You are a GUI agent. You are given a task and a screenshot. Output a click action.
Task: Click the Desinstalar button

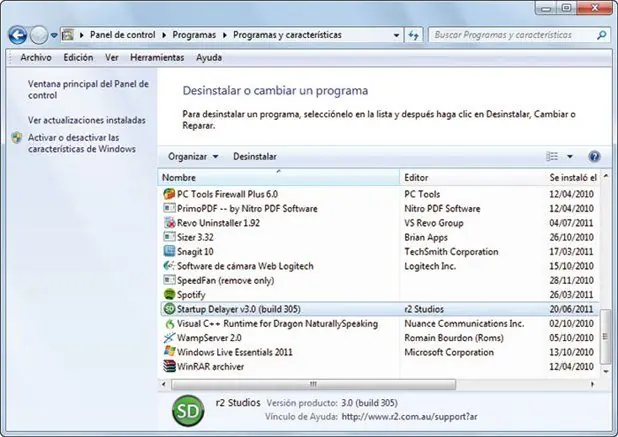[x=255, y=156]
